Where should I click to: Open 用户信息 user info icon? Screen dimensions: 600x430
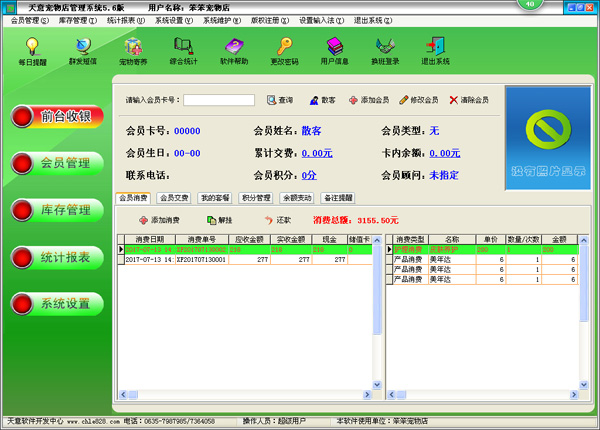point(334,51)
